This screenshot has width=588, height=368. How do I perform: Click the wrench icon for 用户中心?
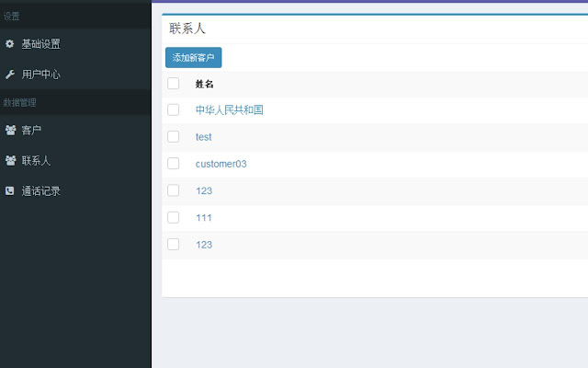point(10,75)
